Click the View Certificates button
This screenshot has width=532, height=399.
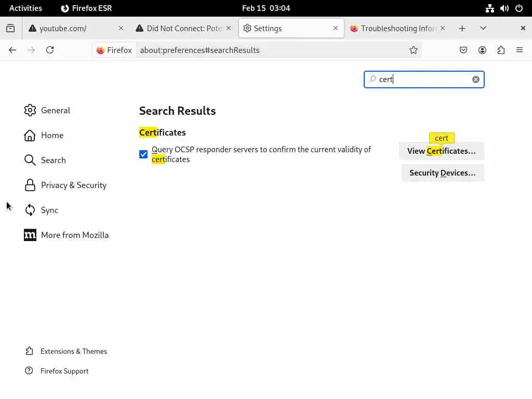pyautogui.click(x=442, y=151)
